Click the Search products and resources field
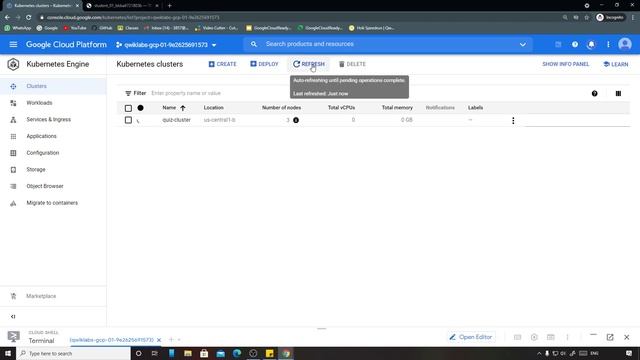 point(388,44)
